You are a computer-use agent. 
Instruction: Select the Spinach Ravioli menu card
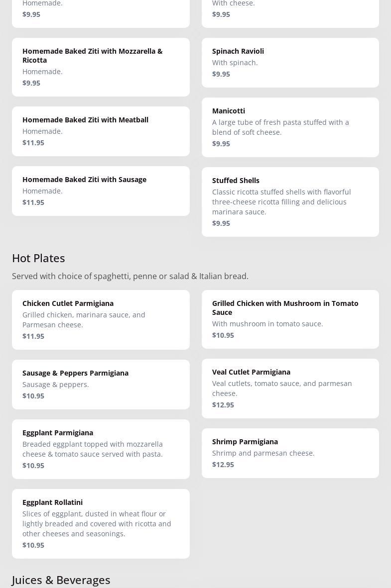[290, 62]
